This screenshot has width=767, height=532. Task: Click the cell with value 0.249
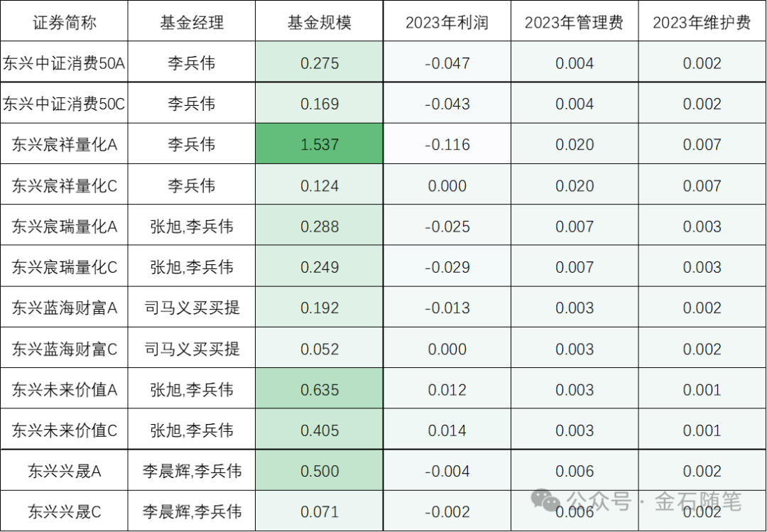point(320,267)
